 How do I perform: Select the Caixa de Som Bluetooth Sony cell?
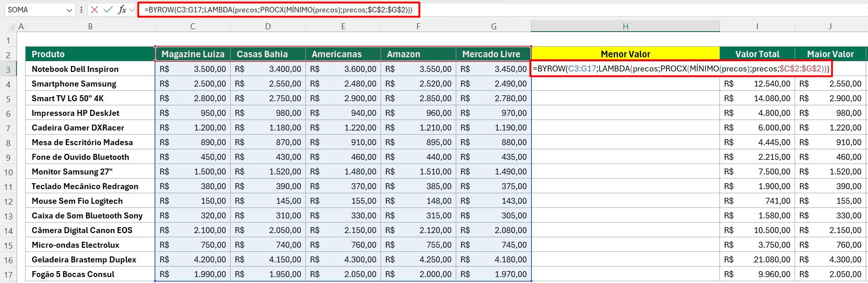[x=90, y=215]
